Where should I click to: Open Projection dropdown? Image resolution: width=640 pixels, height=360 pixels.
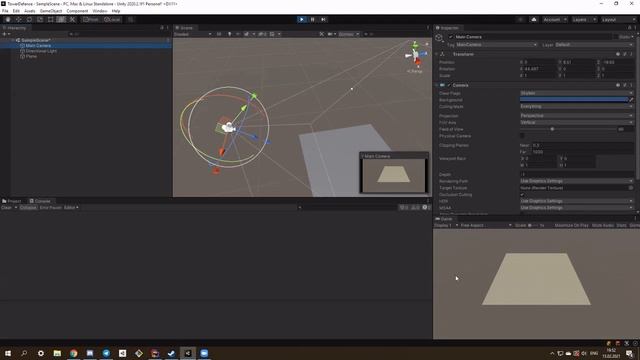[x=577, y=116]
